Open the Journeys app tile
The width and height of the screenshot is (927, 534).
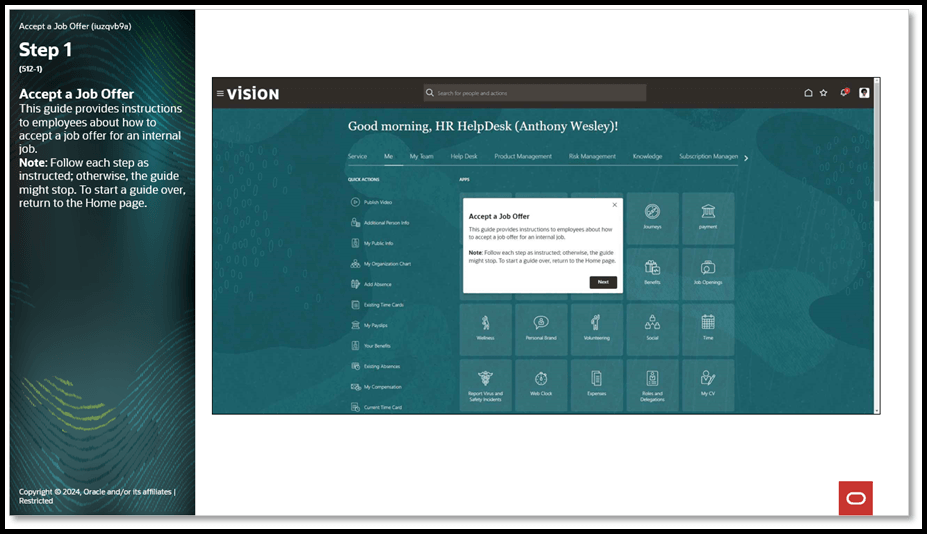click(652, 218)
